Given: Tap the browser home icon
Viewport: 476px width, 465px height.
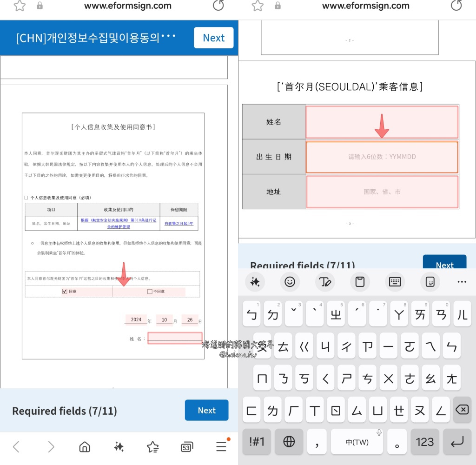Looking at the screenshot, I should (x=85, y=447).
